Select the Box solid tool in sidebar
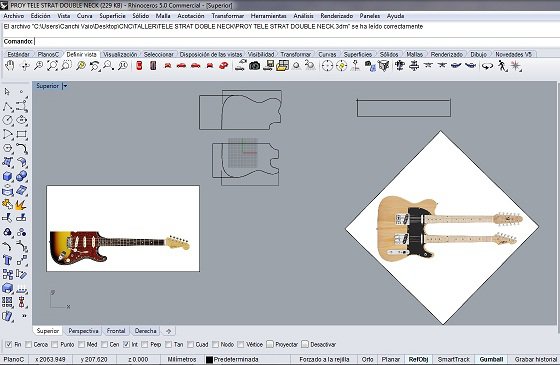The height and width of the screenshot is (365, 560). point(8,176)
